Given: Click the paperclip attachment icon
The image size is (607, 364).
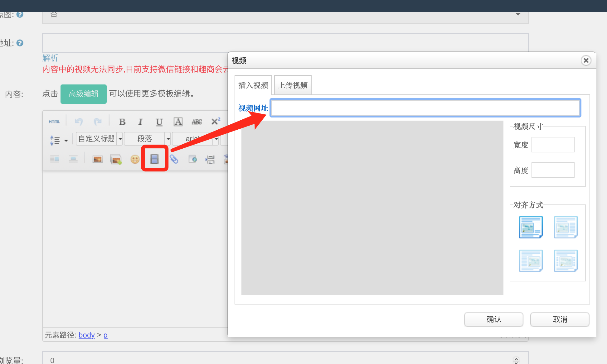Looking at the screenshot, I should pyautogui.click(x=174, y=159).
